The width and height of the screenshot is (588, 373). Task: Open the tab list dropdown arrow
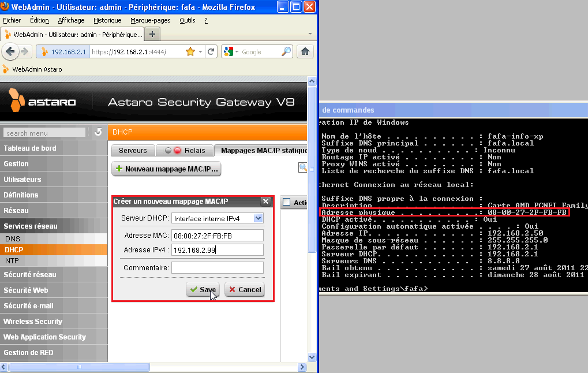tap(310, 33)
